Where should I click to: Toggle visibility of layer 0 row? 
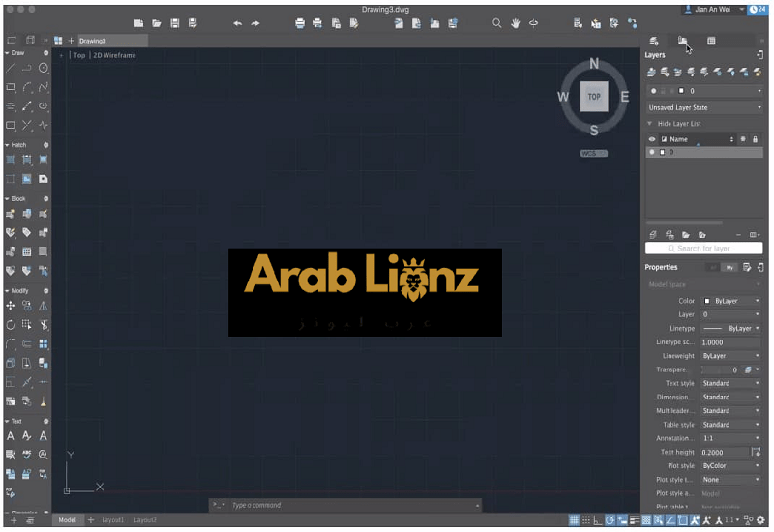point(652,152)
